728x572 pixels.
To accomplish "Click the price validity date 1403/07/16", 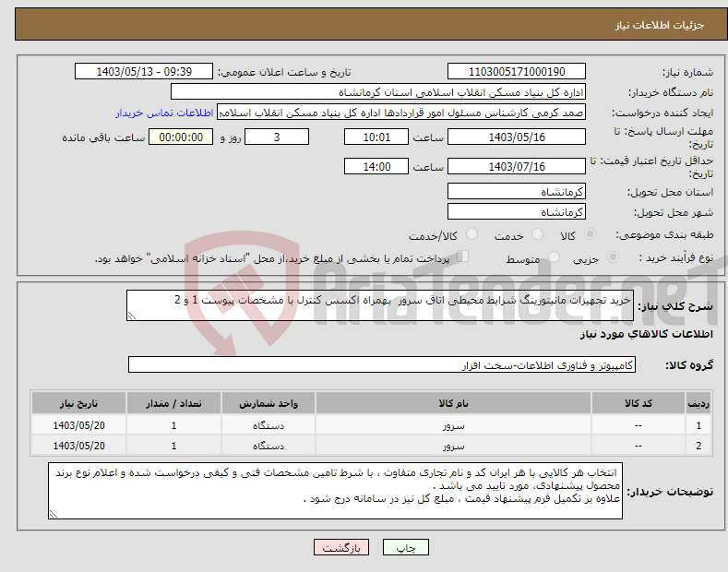I will (x=517, y=166).
